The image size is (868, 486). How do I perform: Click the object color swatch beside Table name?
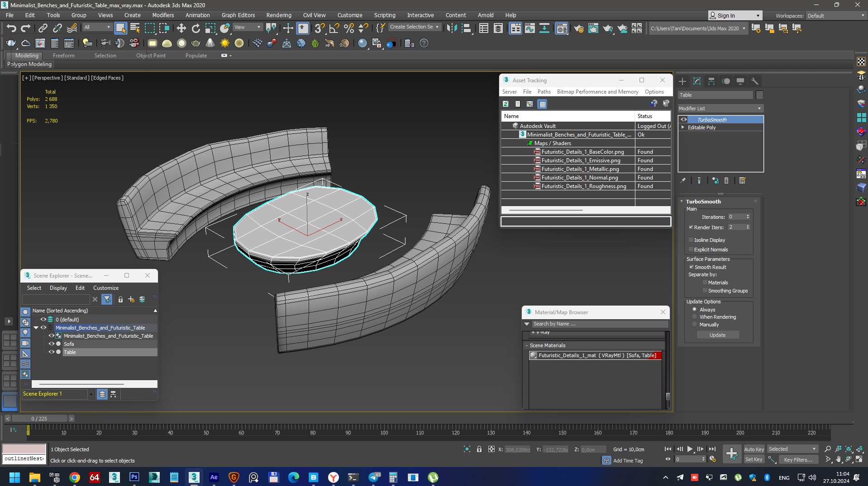click(759, 95)
